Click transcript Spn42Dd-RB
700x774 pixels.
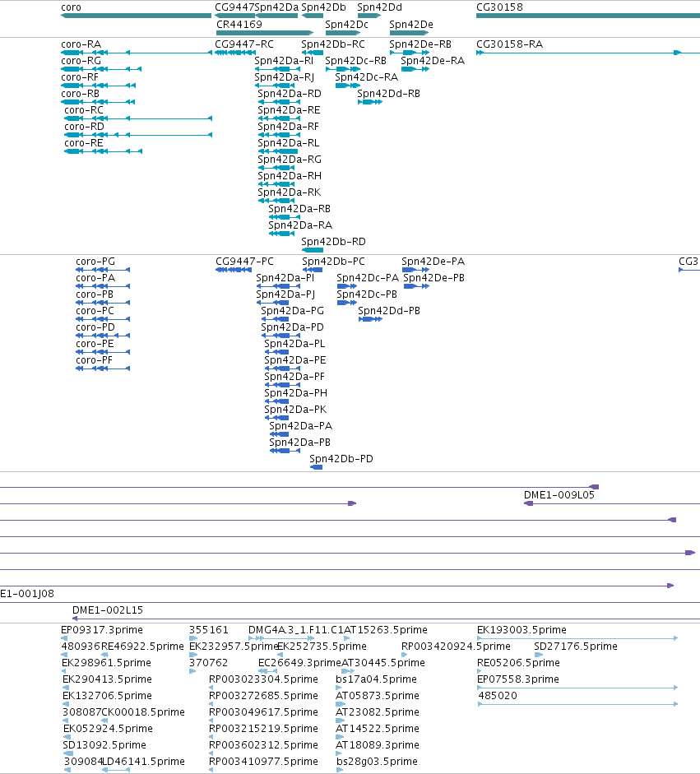pyautogui.click(x=370, y=102)
